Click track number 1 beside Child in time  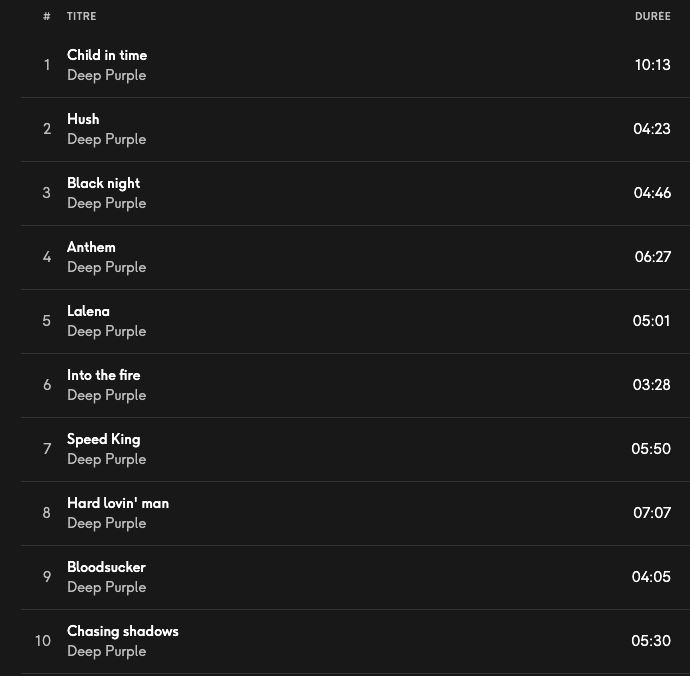pos(46,65)
